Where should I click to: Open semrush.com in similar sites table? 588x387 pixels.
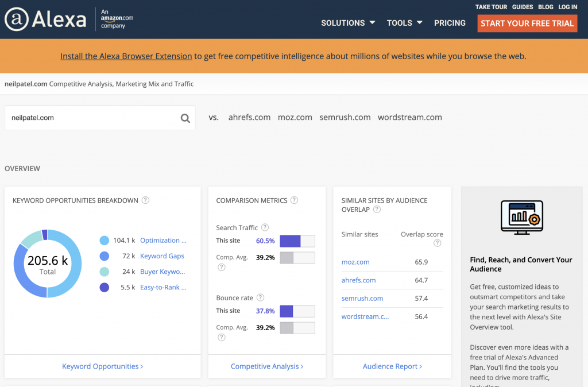362,299
